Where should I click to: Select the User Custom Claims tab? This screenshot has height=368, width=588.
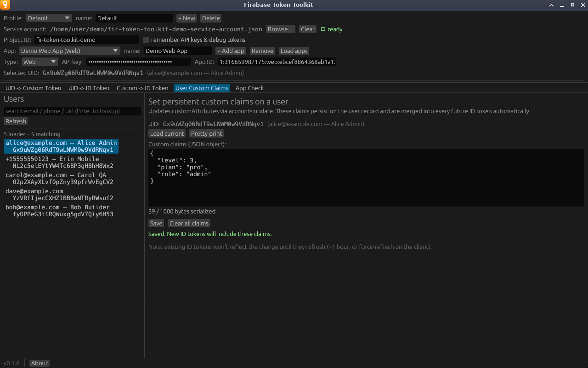[x=202, y=88]
